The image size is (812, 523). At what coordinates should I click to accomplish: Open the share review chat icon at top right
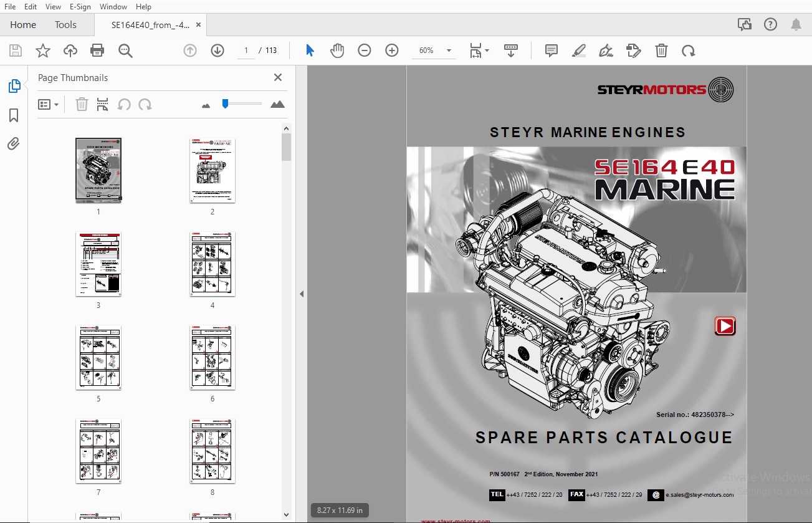click(744, 24)
